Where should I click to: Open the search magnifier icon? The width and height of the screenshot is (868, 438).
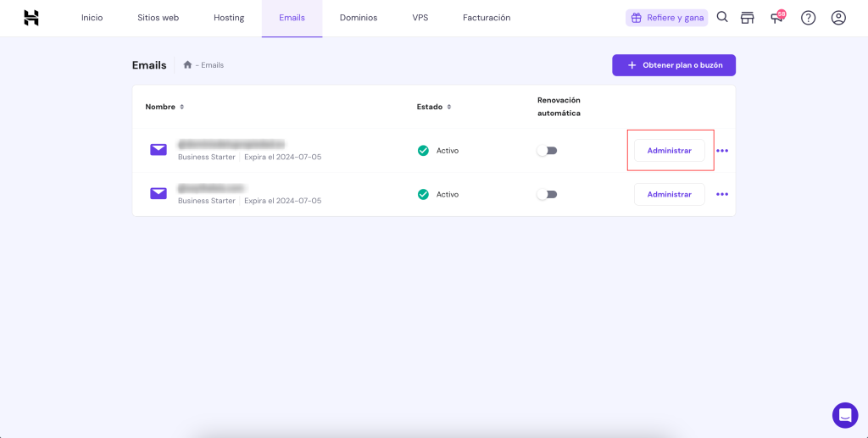(722, 17)
